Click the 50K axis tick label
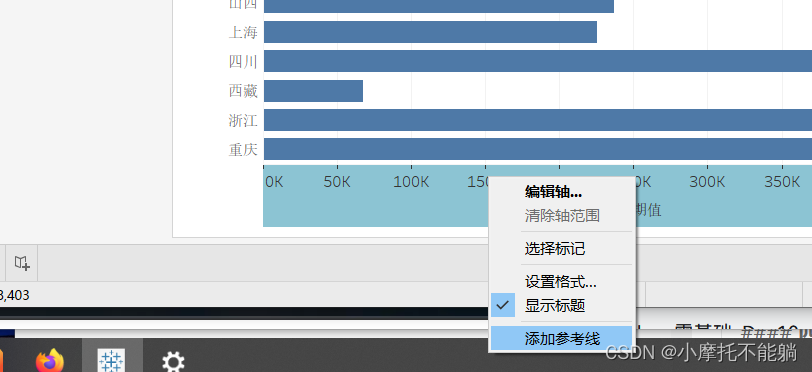This screenshot has height=372, width=812. pos(337,182)
